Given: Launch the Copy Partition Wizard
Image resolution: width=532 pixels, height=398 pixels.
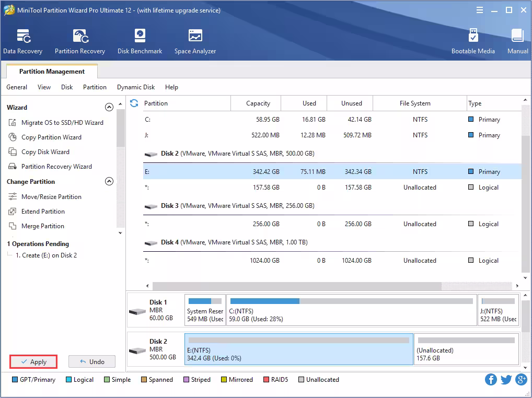Looking at the screenshot, I should [51, 137].
